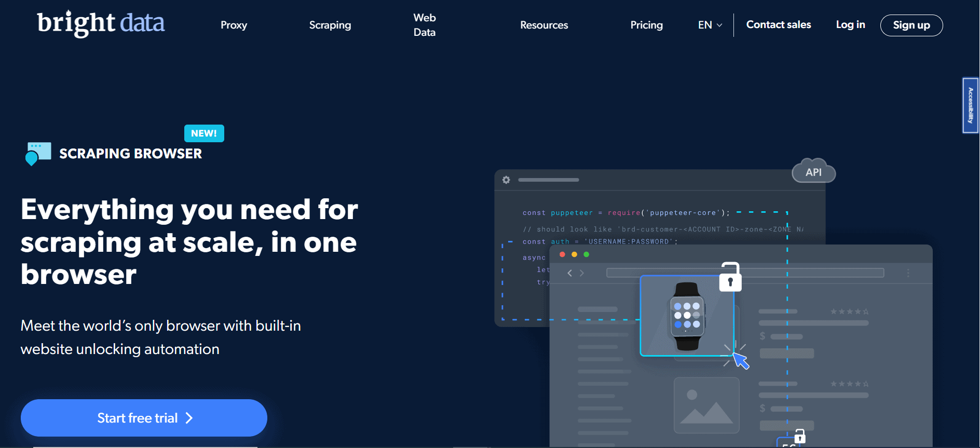The image size is (980, 448).
Task: Click the Log in link
Action: [x=850, y=24]
